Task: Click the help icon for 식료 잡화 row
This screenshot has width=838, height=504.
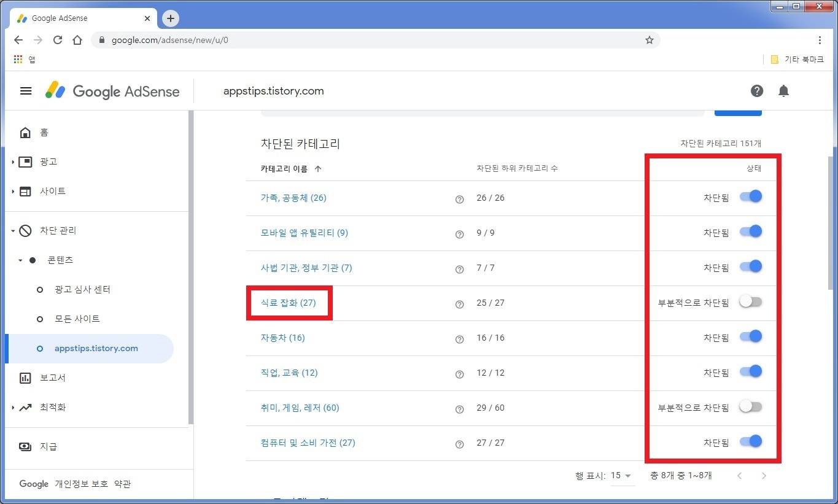Action: coord(459,304)
